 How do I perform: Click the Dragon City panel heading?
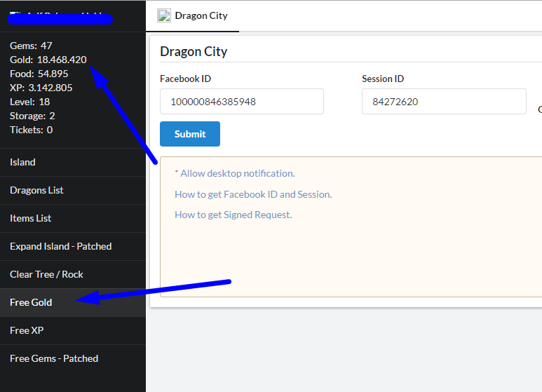point(194,51)
